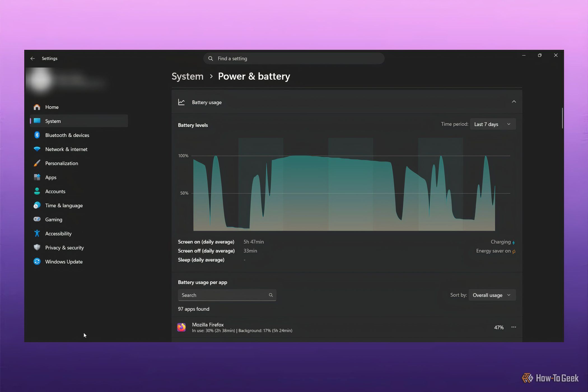The height and width of the screenshot is (392, 588).
Task: Go to Accessibility settings
Action: tap(79, 233)
